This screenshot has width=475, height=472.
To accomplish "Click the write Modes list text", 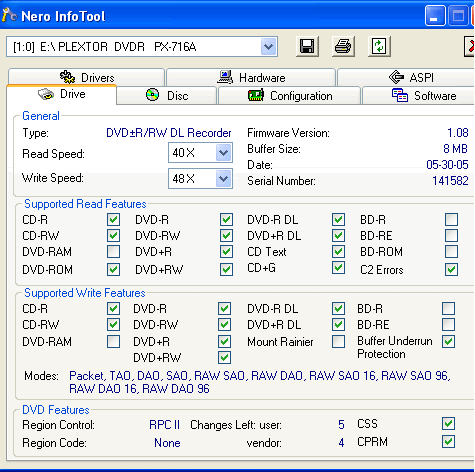I will click(260, 382).
